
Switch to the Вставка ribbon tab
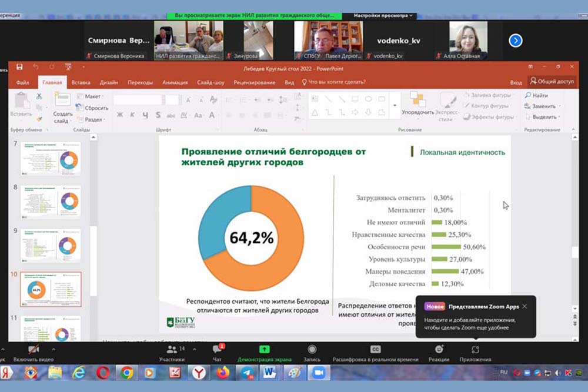(x=81, y=83)
